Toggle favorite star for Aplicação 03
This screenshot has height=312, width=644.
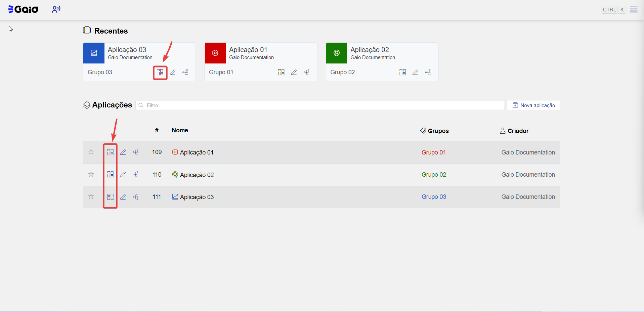91,196
